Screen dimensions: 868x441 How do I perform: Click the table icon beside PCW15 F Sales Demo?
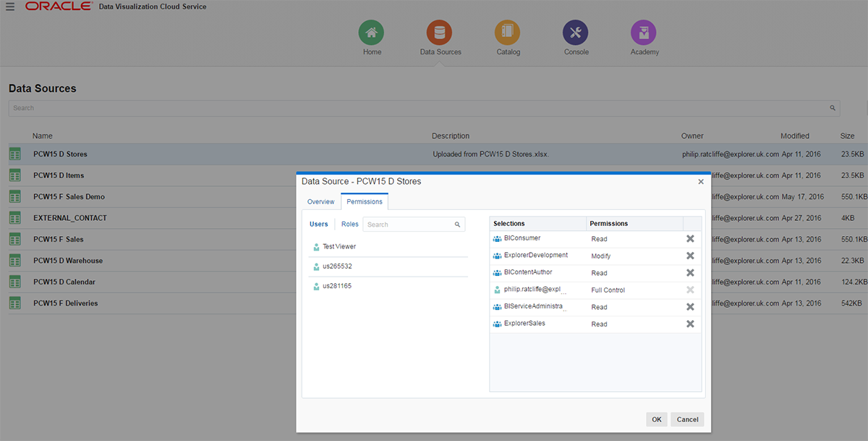click(15, 197)
